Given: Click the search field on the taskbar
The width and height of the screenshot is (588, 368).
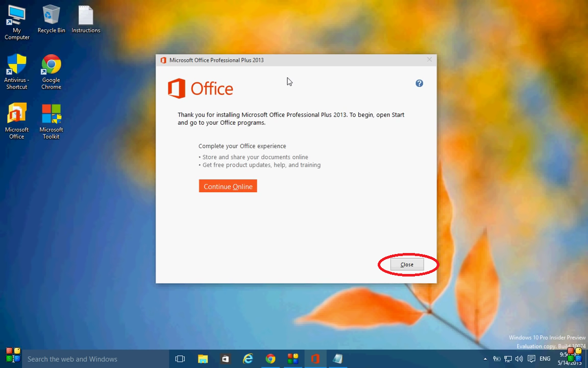Looking at the screenshot, I should 92,359.
